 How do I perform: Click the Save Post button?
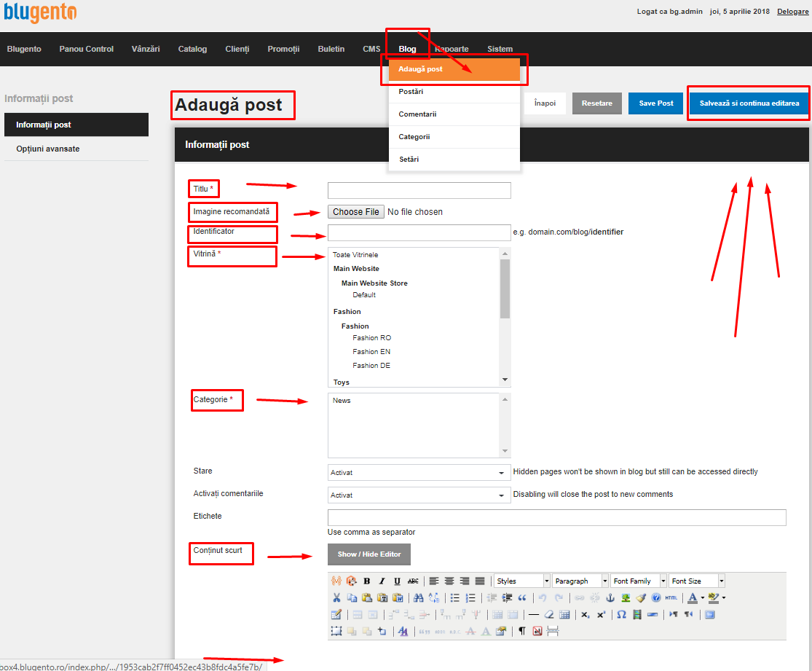click(x=655, y=103)
